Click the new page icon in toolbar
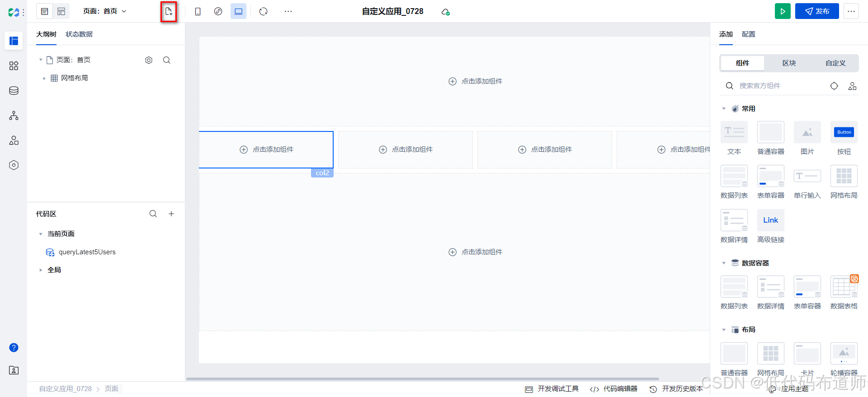Image resolution: width=868 pixels, height=397 pixels. pos(169,11)
